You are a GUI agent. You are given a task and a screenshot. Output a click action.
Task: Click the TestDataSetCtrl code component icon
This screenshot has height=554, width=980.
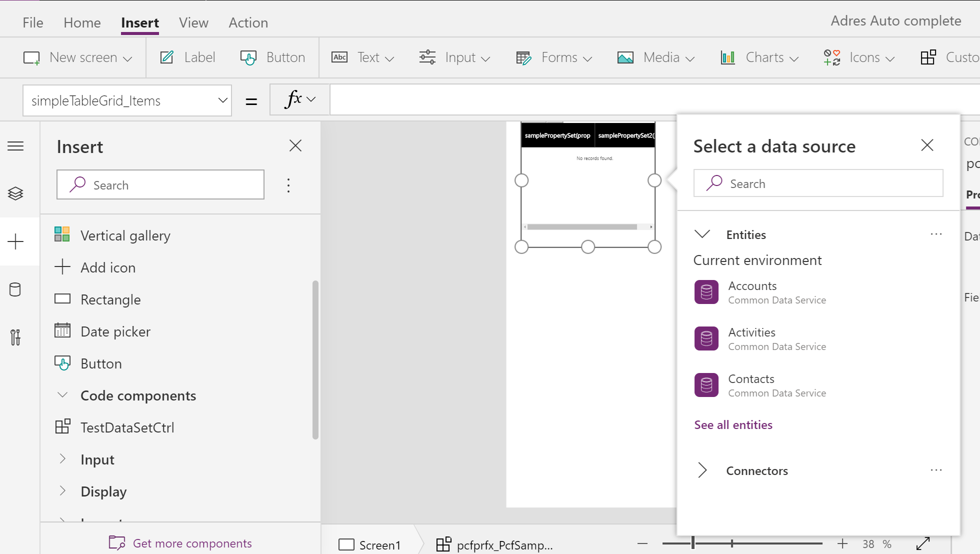62,427
